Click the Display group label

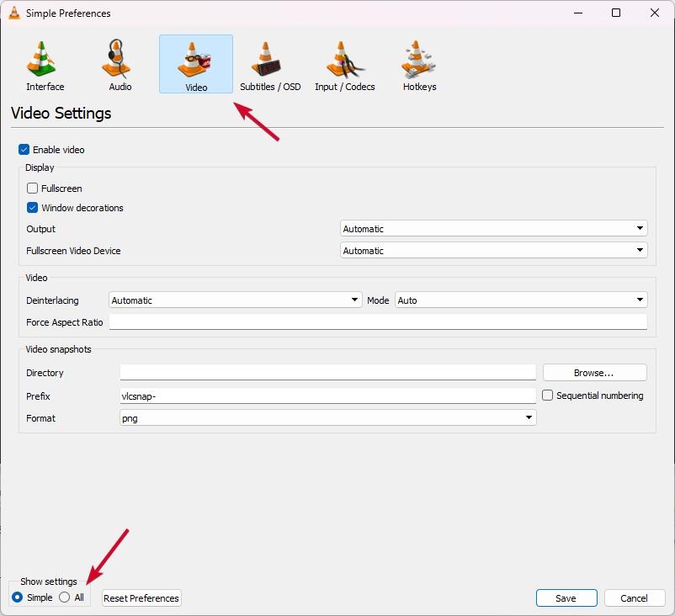tap(40, 167)
